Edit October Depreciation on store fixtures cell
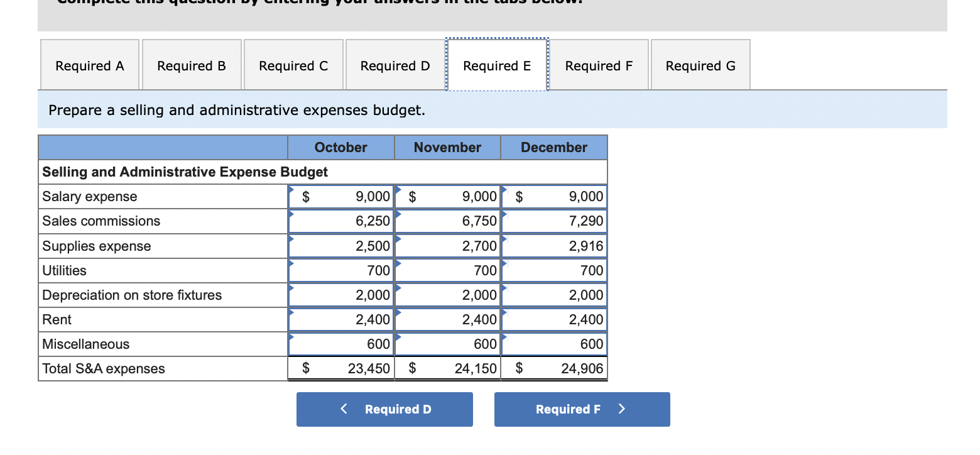This screenshot has width=980, height=455. (342, 295)
